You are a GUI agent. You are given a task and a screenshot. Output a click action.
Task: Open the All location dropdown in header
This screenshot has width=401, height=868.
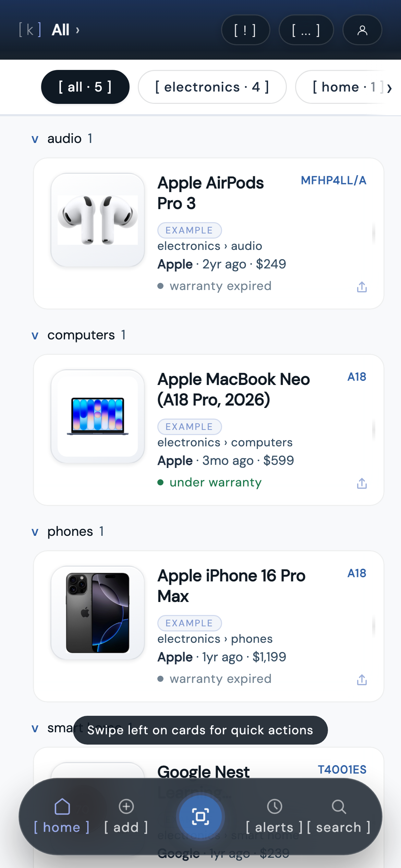point(65,30)
